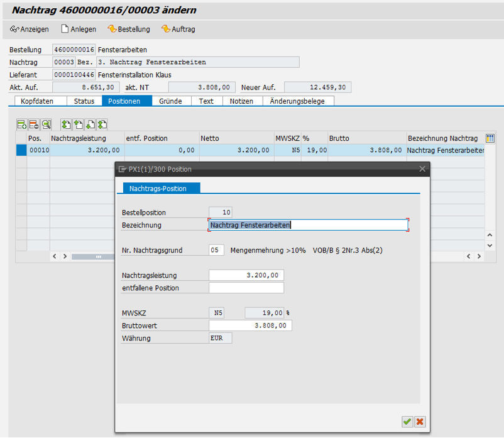The image size is (504, 438).
Task: Click the entfallene Position input field
Action: [x=246, y=288]
